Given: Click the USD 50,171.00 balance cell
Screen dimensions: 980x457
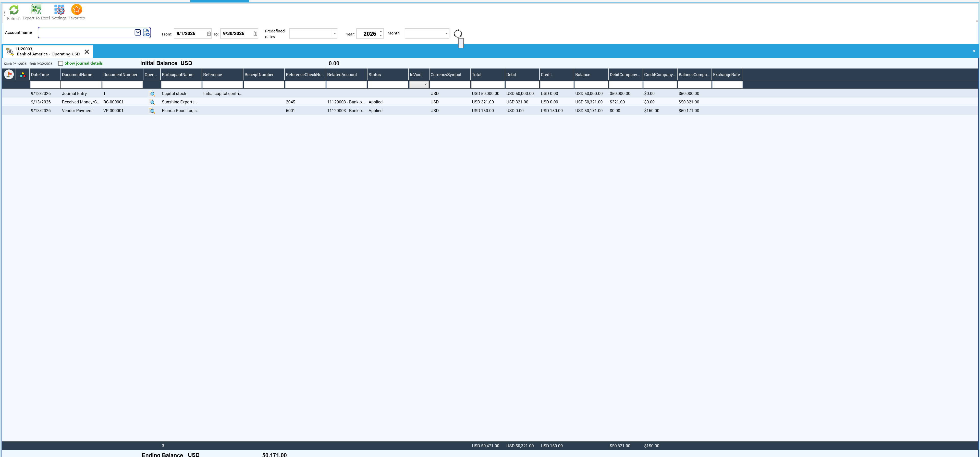Looking at the screenshot, I should tap(591, 111).
